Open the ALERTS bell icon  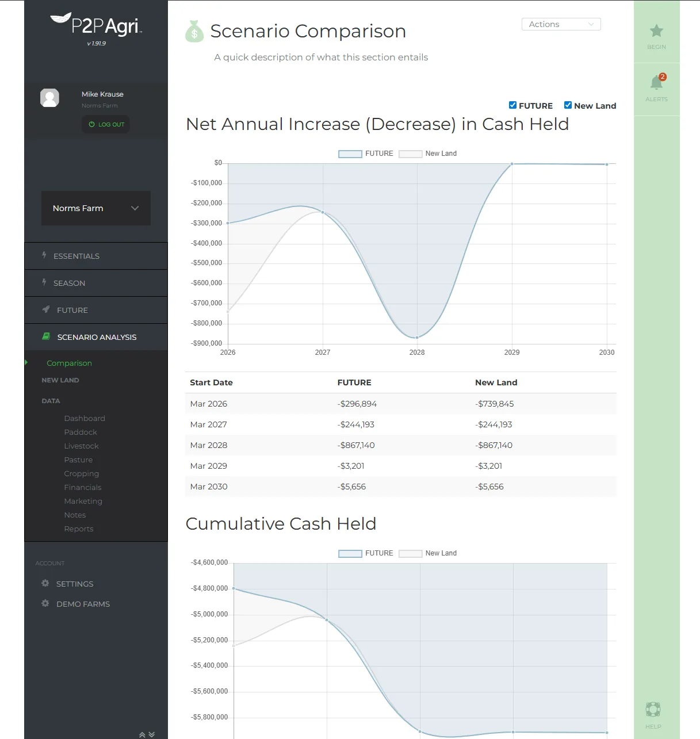click(x=656, y=83)
